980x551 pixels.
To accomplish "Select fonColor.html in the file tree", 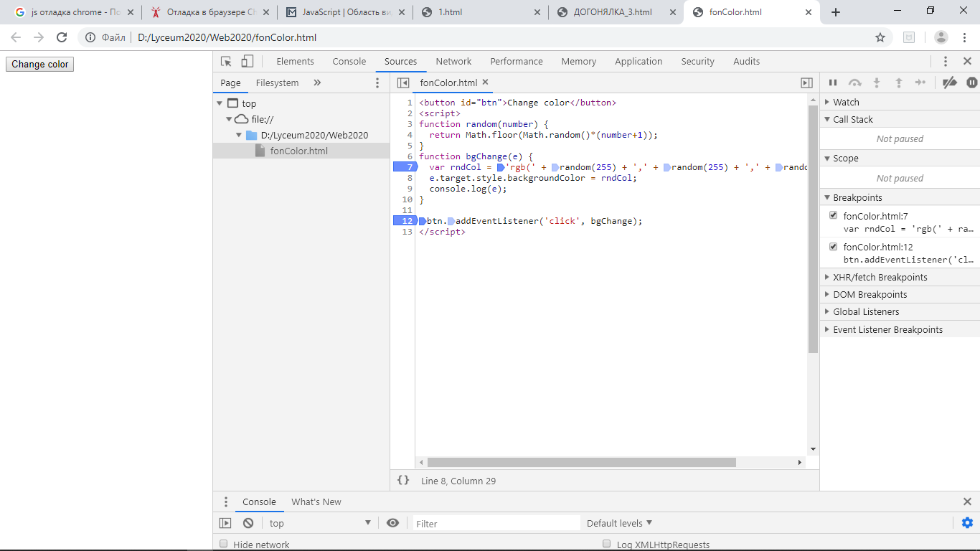I will click(298, 151).
